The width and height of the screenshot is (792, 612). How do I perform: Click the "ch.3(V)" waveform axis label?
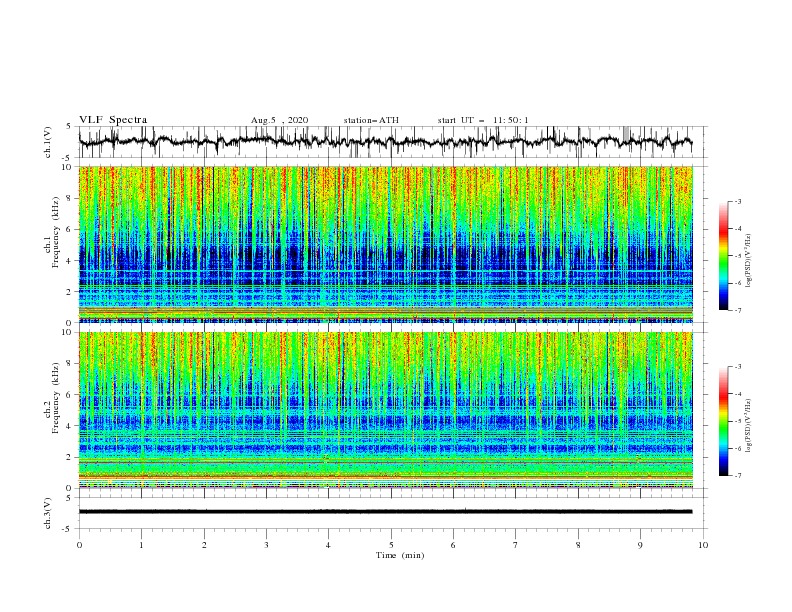tap(48, 513)
